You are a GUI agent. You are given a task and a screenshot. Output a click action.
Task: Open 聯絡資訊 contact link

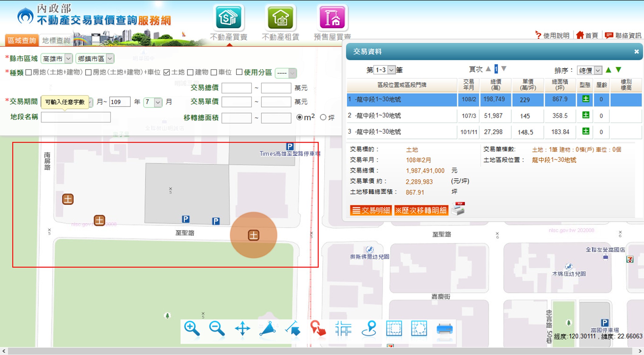click(623, 36)
